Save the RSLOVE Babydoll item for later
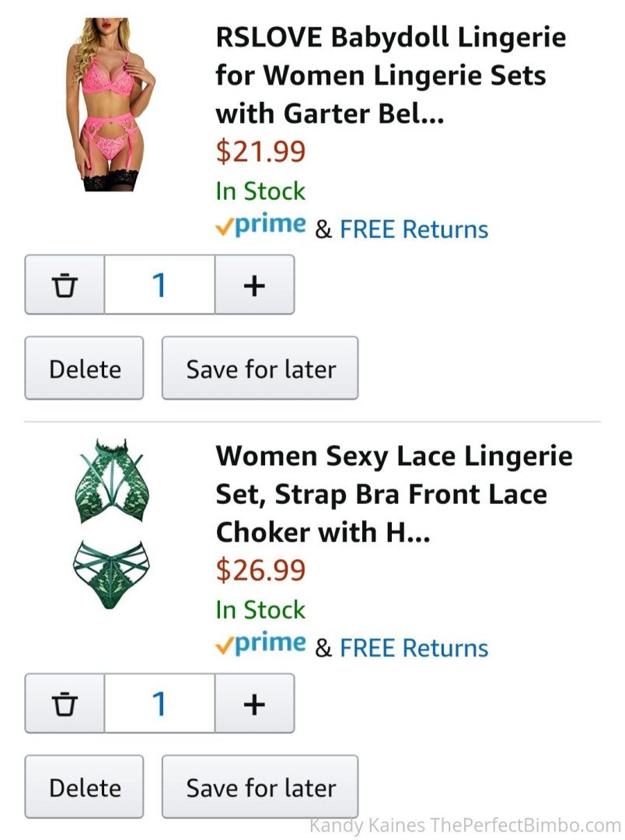The width and height of the screenshot is (625, 840). (x=260, y=368)
